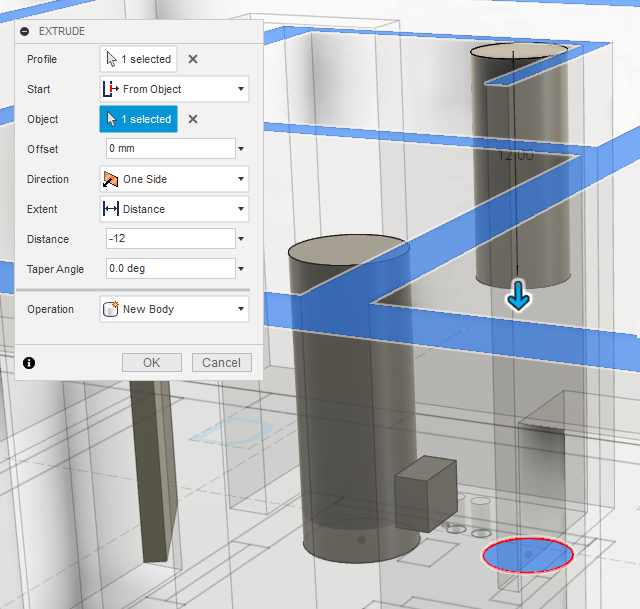Click the Object 1 selected button

(x=138, y=119)
